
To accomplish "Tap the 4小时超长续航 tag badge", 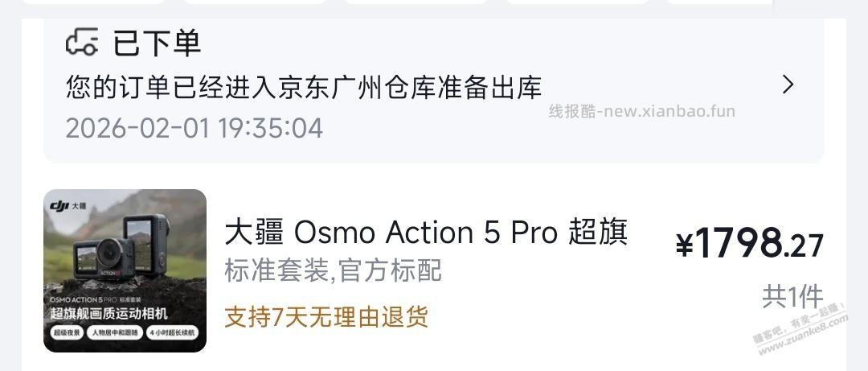I will pyautogui.click(x=171, y=332).
